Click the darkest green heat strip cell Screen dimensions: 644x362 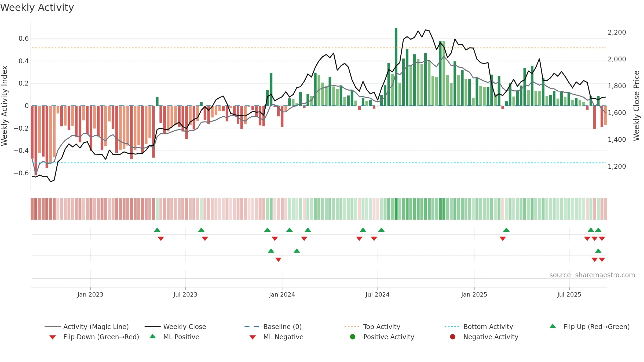tap(396, 209)
